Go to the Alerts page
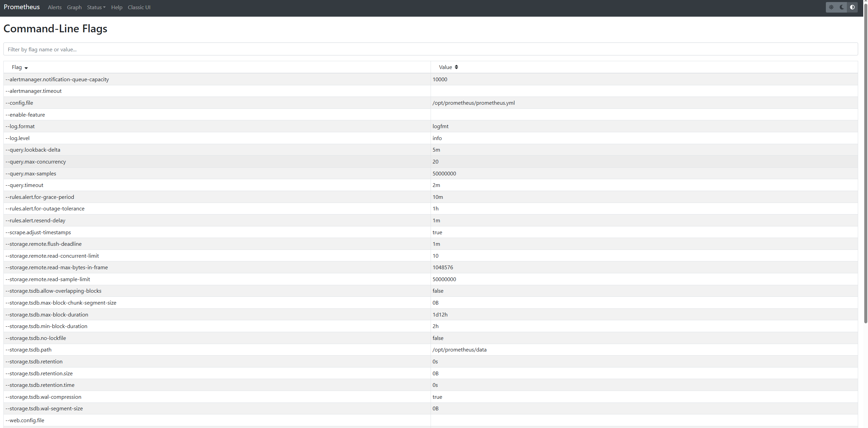This screenshot has width=868, height=428. tap(55, 7)
